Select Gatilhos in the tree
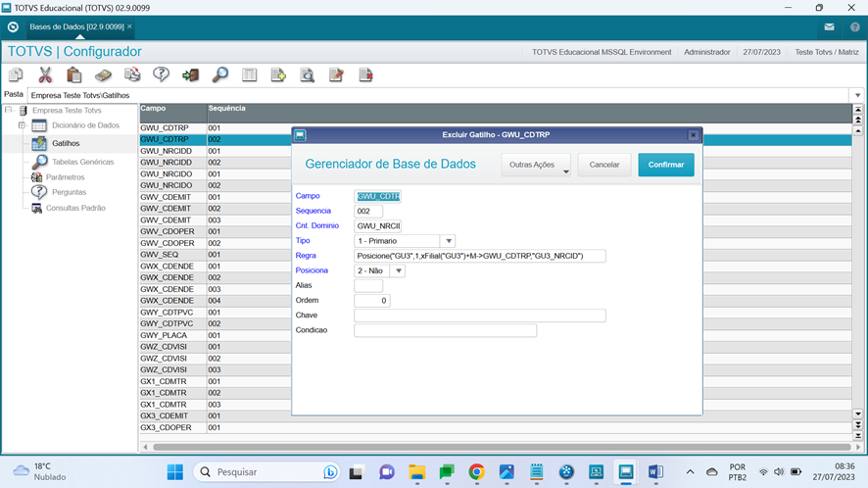Image resolution: width=868 pixels, height=488 pixels. (x=66, y=143)
